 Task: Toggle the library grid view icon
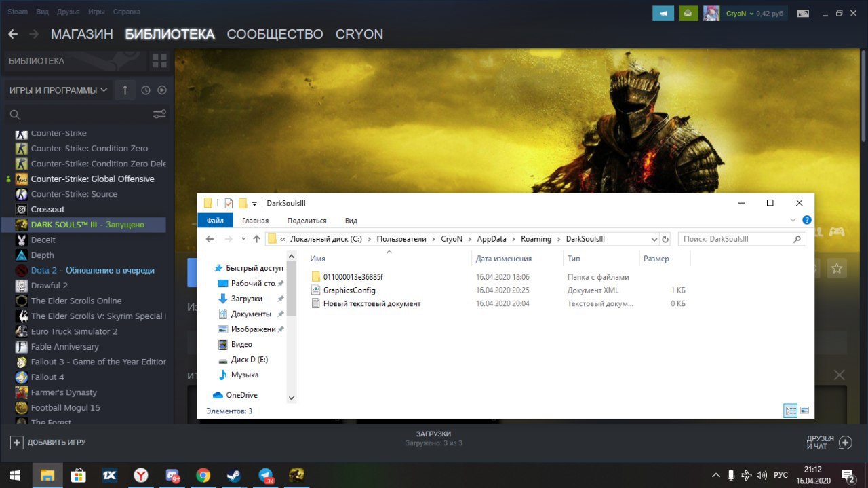(159, 61)
